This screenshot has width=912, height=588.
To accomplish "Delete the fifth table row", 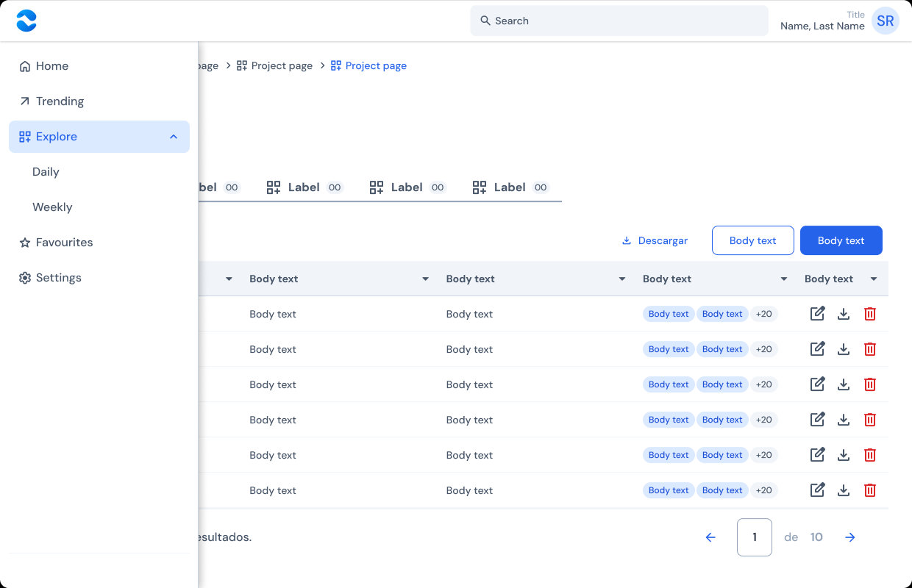I will click(870, 455).
